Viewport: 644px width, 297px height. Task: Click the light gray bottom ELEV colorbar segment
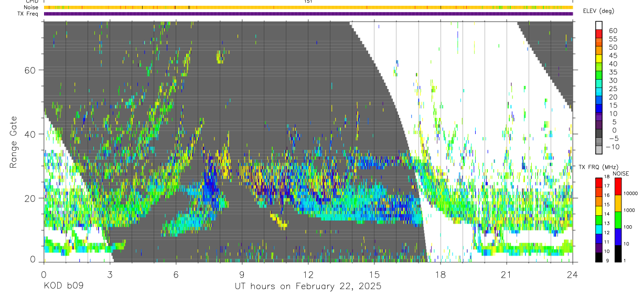click(598, 151)
